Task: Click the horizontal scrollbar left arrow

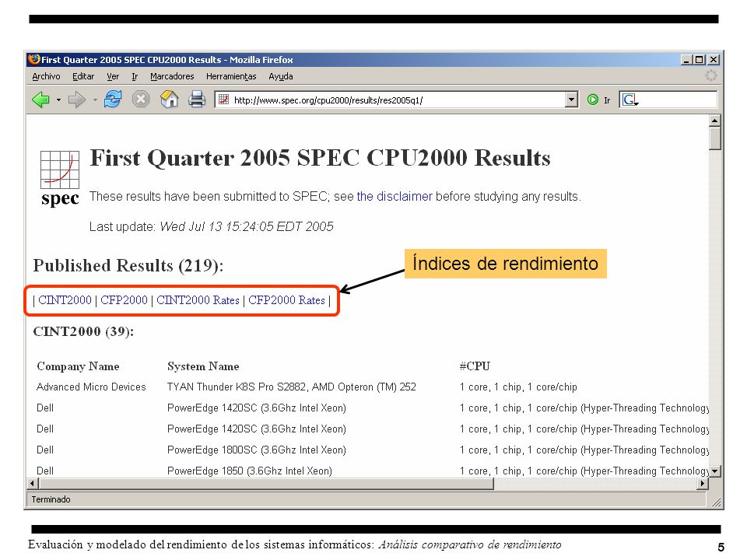Action: [33, 484]
